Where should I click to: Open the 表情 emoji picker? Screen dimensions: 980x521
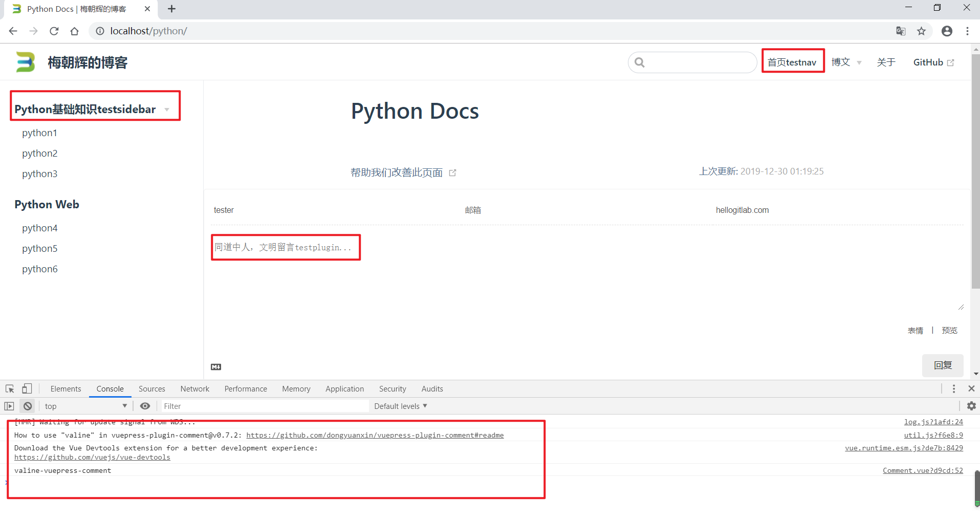[916, 331]
